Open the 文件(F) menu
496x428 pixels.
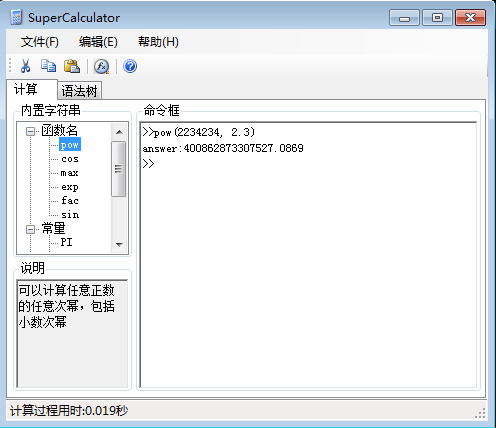pos(40,42)
